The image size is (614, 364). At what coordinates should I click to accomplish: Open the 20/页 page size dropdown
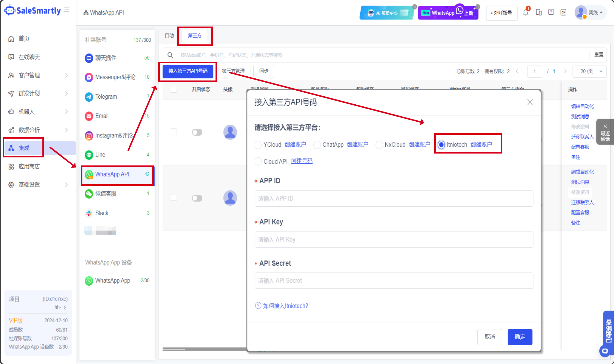pyautogui.click(x=589, y=71)
